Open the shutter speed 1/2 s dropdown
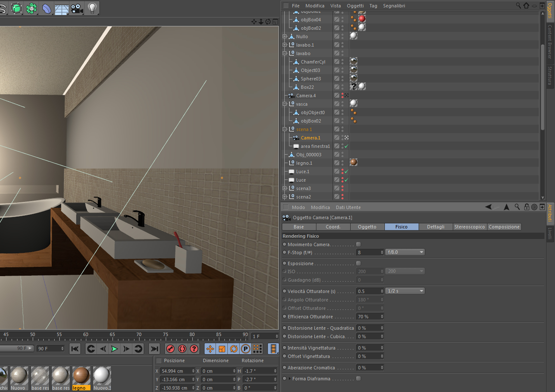The height and width of the screenshot is (392, 555). pyautogui.click(x=405, y=291)
